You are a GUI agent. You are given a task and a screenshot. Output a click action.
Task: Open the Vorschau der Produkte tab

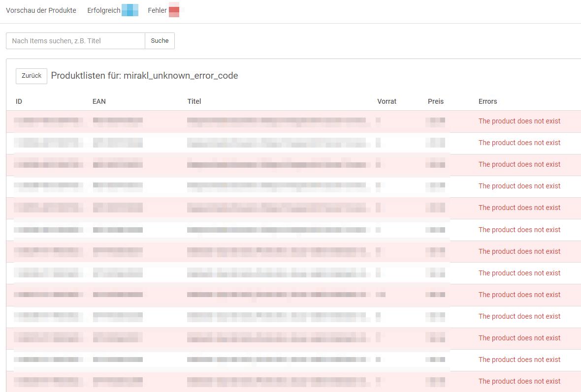(41, 10)
